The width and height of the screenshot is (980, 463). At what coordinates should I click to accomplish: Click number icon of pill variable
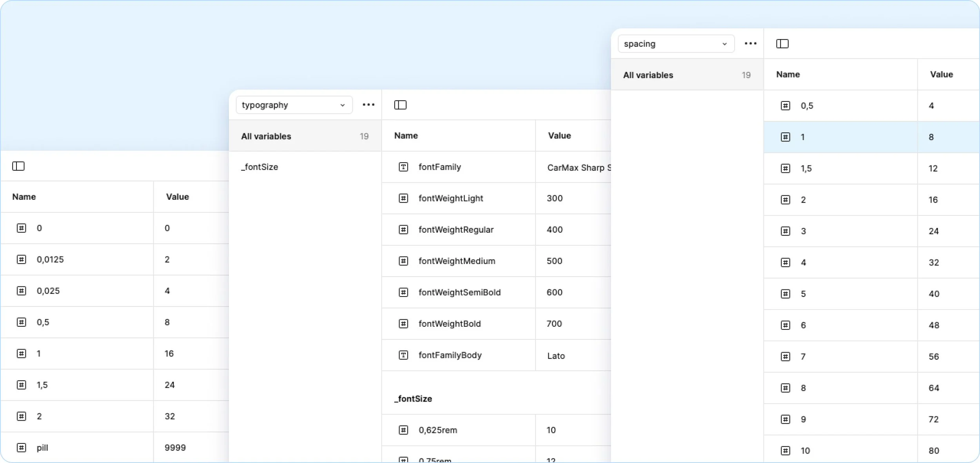tap(22, 447)
